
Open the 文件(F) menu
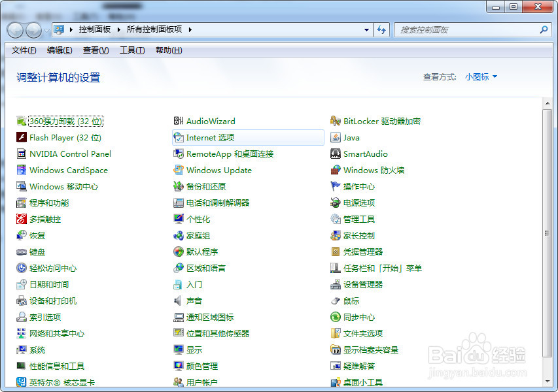pyautogui.click(x=24, y=50)
